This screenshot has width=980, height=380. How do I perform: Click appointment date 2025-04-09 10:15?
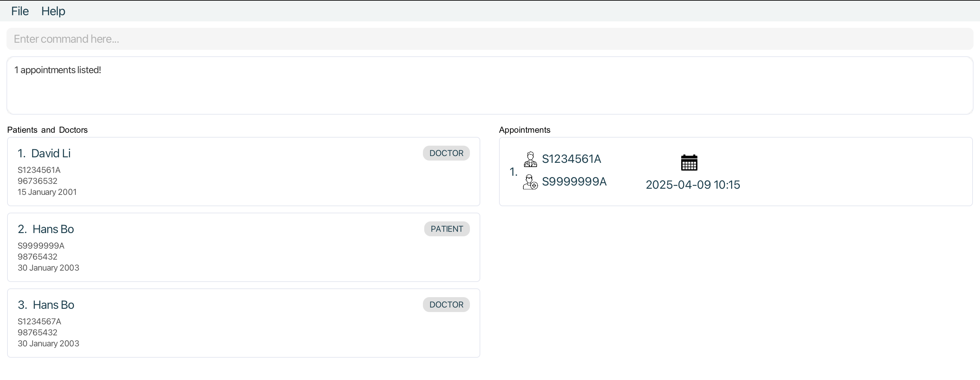coord(693,185)
